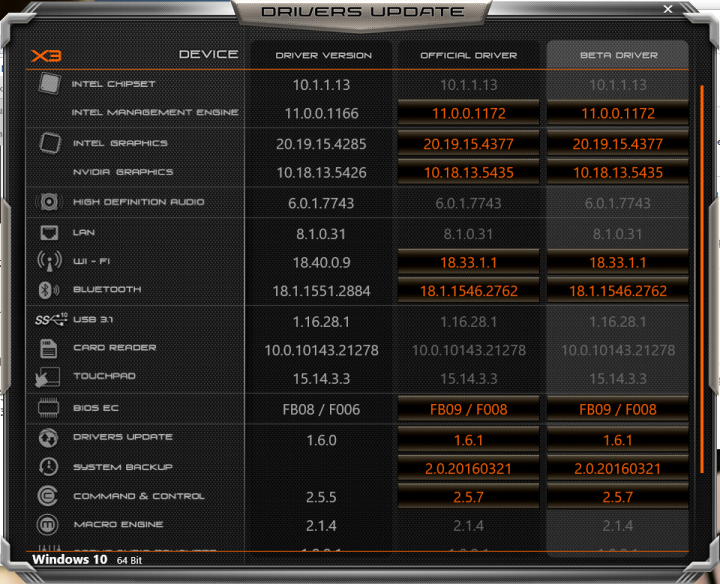Click the Wi-Fi antenna icon
720x584 pixels.
(49, 261)
